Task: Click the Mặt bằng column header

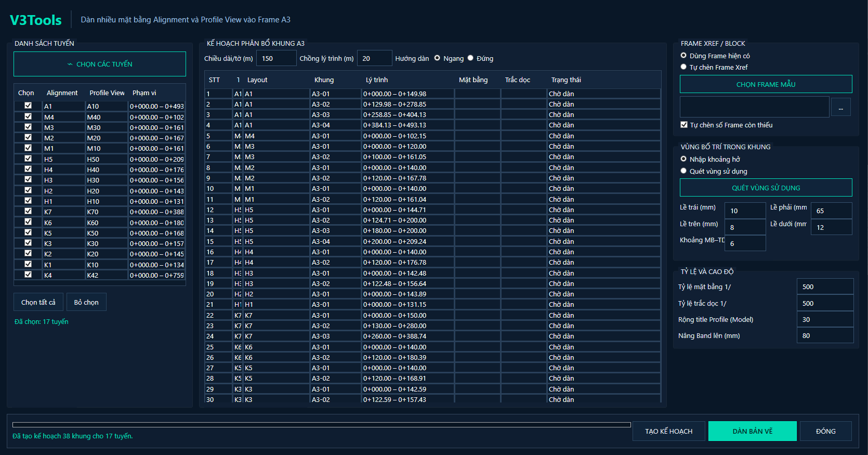Action: (473, 80)
